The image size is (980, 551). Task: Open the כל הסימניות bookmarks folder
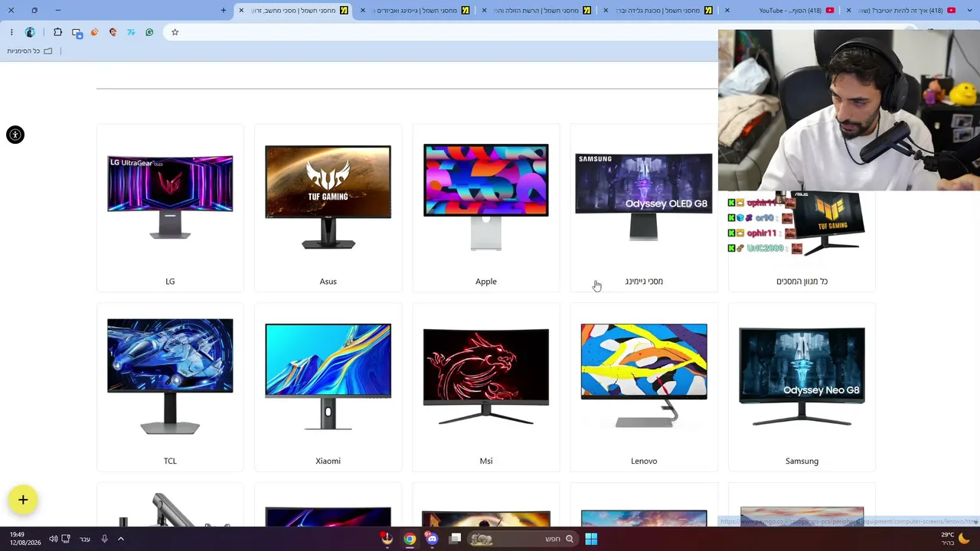tap(30, 51)
